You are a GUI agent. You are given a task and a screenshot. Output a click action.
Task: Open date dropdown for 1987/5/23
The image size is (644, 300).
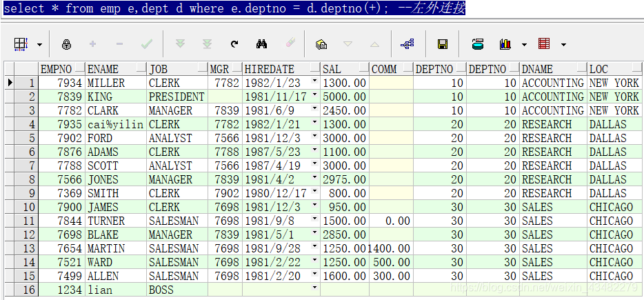(315, 150)
